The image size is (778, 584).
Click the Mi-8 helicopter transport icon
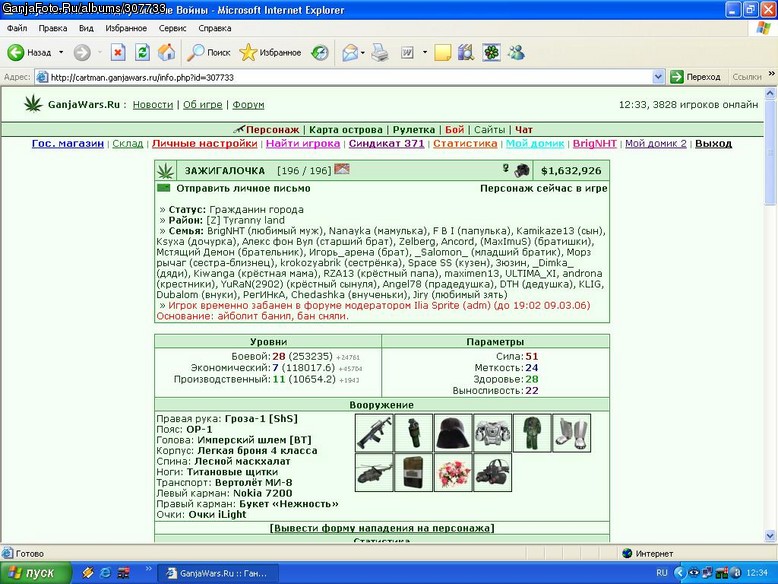[x=375, y=472]
